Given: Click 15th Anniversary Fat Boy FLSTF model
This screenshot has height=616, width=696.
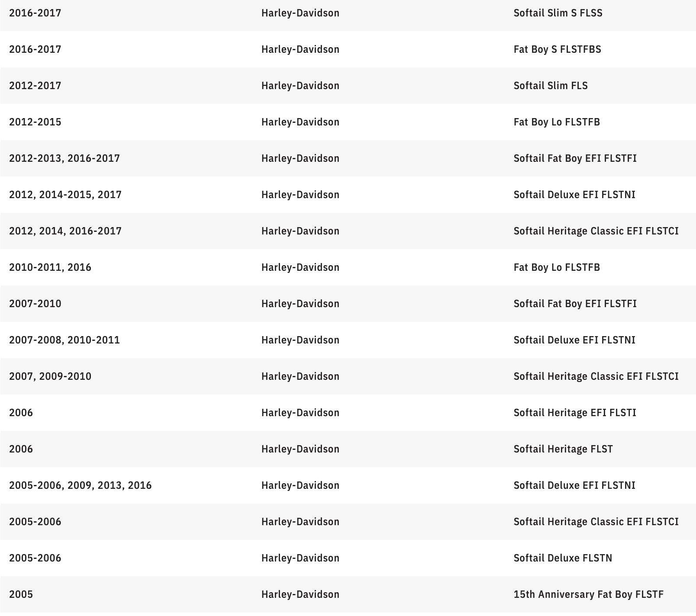Looking at the screenshot, I should [588, 594].
